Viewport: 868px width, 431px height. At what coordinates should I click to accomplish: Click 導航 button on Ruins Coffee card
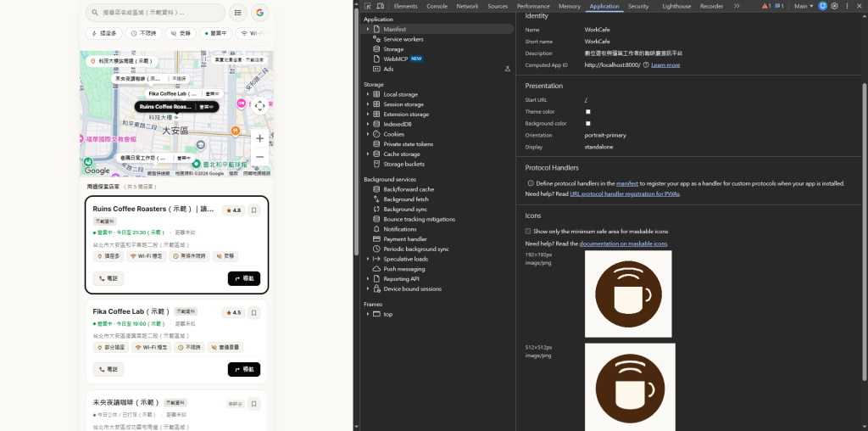[x=244, y=278]
